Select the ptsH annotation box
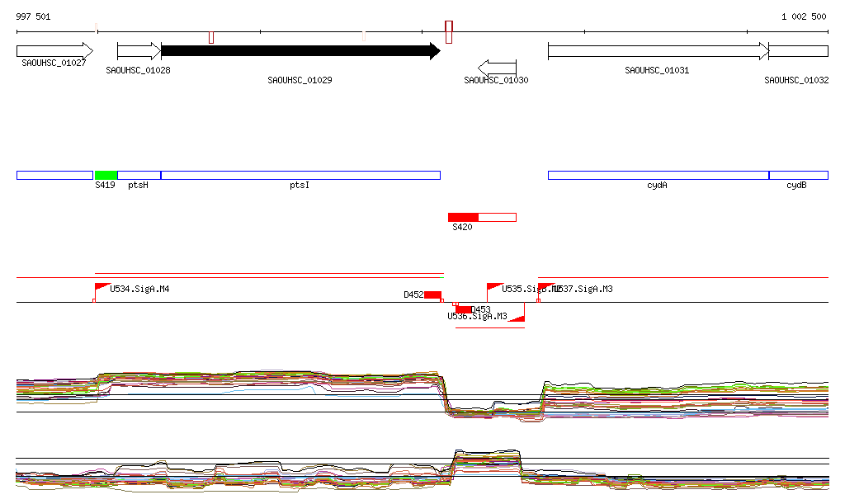845x504 pixels. [139, 175]
